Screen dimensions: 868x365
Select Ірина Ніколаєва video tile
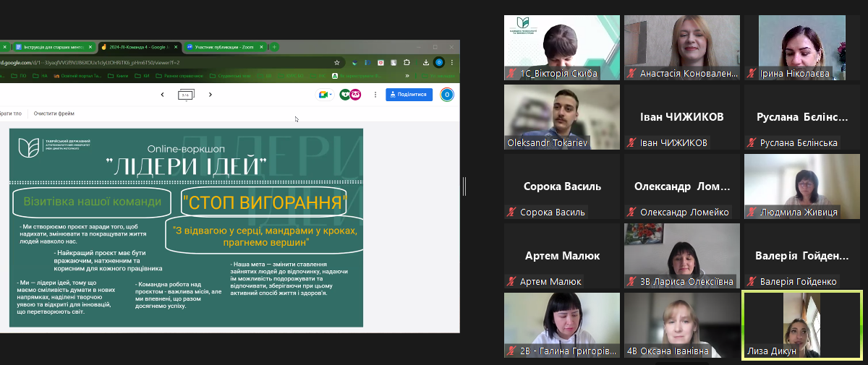tap(802, 48)
